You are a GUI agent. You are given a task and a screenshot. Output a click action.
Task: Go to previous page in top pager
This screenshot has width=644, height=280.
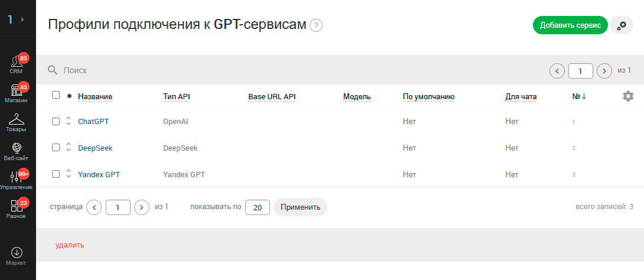(x=557, y=71)
